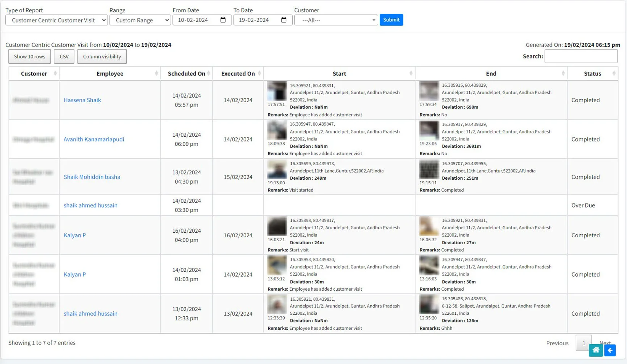This screenshot has width=627, height=364.
Task: Open Hassena Shaik employee link
Action: click(x=82, y=100)
